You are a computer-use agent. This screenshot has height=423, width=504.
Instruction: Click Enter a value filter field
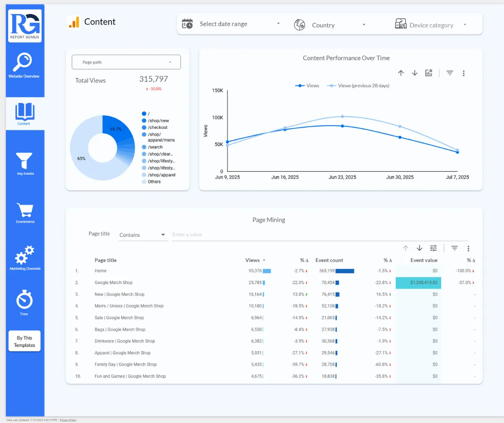320,234
